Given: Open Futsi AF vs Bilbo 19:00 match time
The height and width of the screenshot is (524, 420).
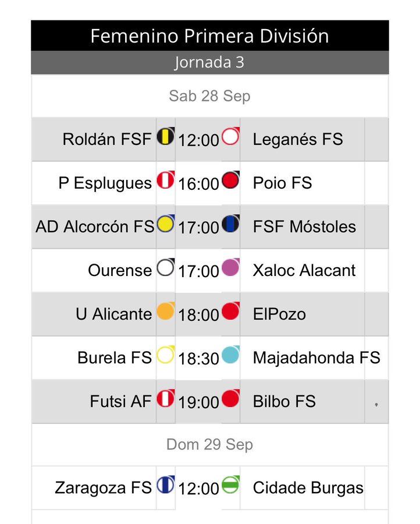Looking at the screenshot, I should coord(198,402).
